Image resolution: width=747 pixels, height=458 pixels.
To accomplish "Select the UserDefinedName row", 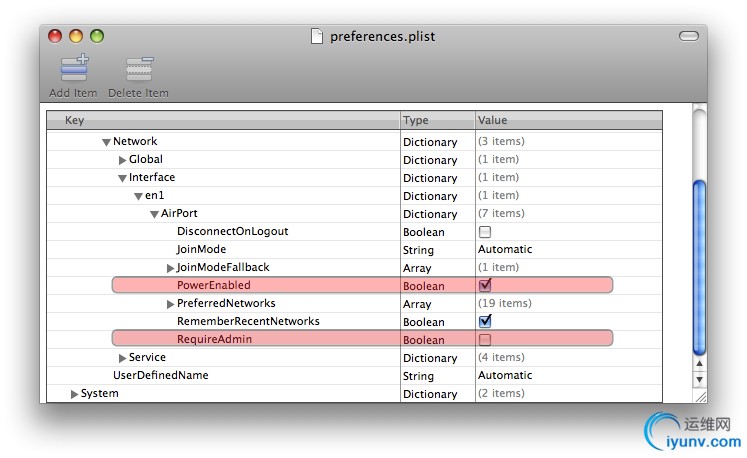I will 160,376.
